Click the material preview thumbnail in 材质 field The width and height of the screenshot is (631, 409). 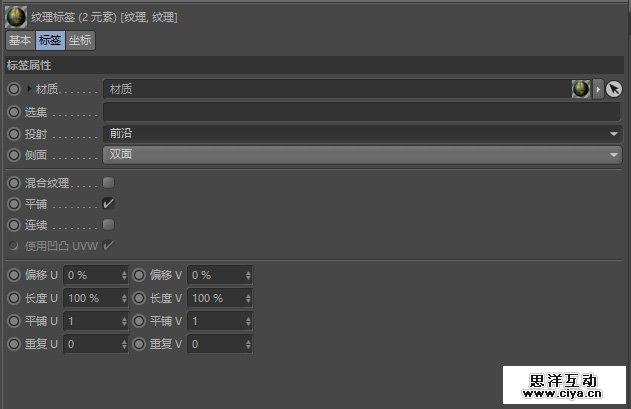[x=580, y=89]
